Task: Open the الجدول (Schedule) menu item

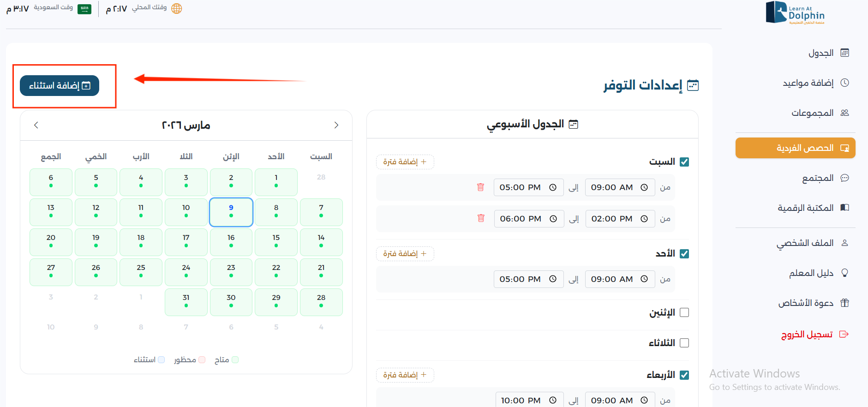Action: point(821,53)
